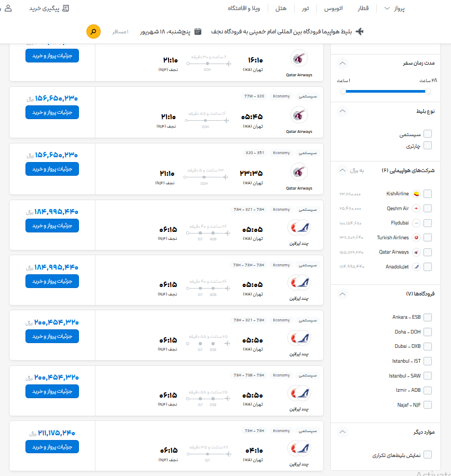Click the yellow search magnifier icon
The height and width of the screenshot is (476, 451).
pyautogui.click(x=93, y=31)
